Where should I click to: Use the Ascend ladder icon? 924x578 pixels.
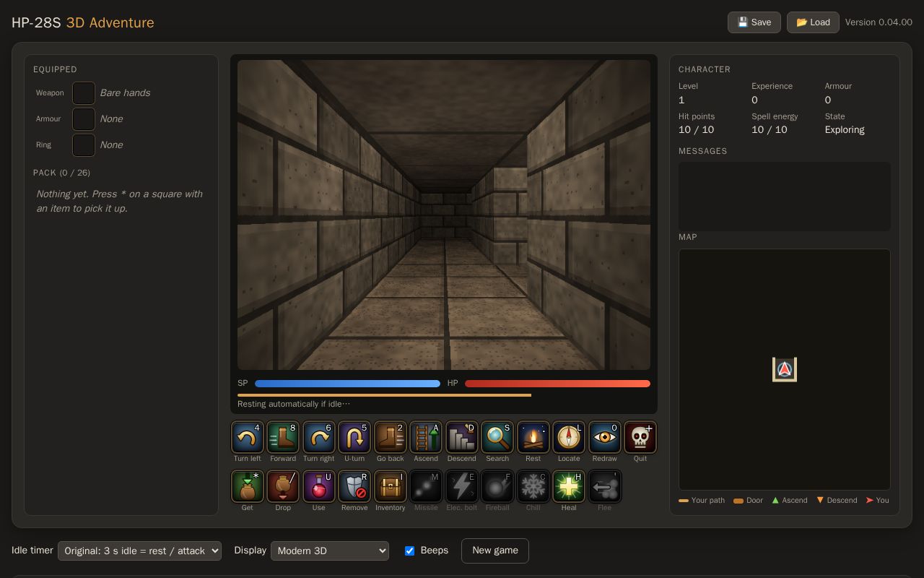tap(426, 437)
